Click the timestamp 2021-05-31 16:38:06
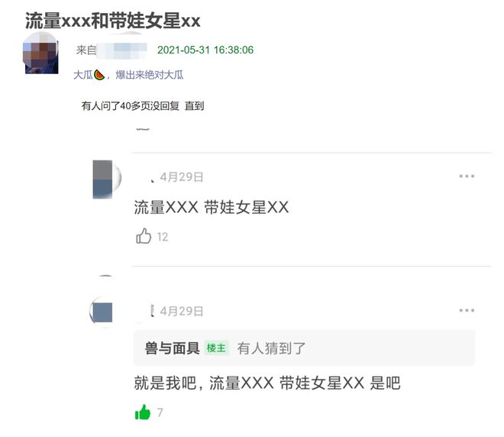 point(205,50)
